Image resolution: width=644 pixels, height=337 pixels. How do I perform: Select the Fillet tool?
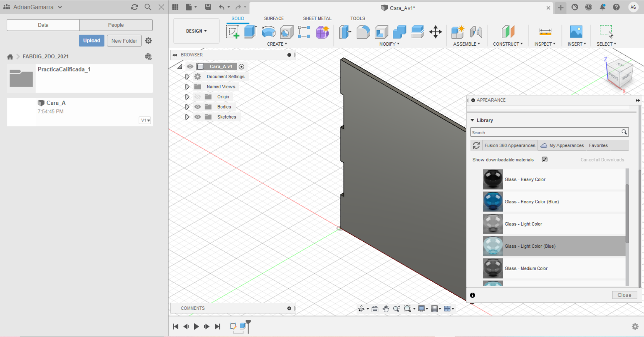(363, 32)
